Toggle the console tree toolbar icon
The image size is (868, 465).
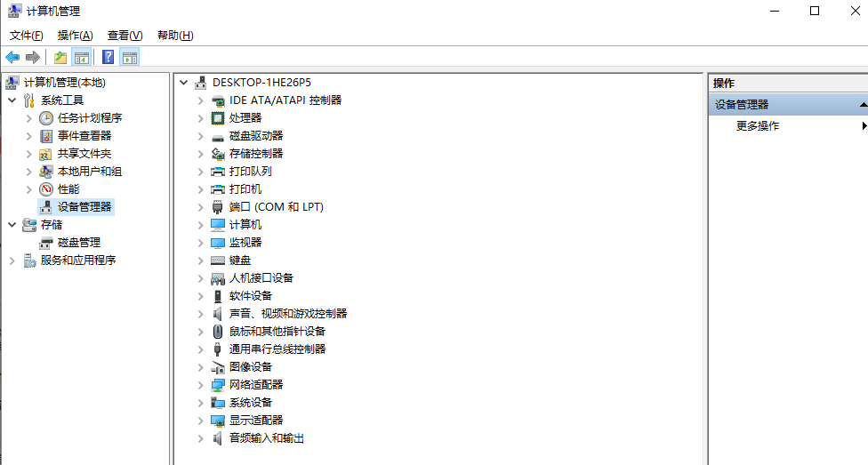[82, 57]
